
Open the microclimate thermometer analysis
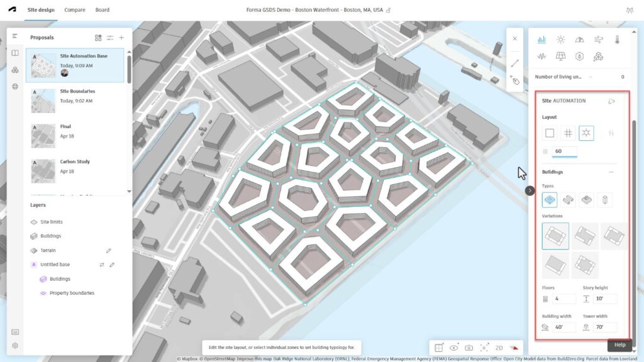pos(618,40)
